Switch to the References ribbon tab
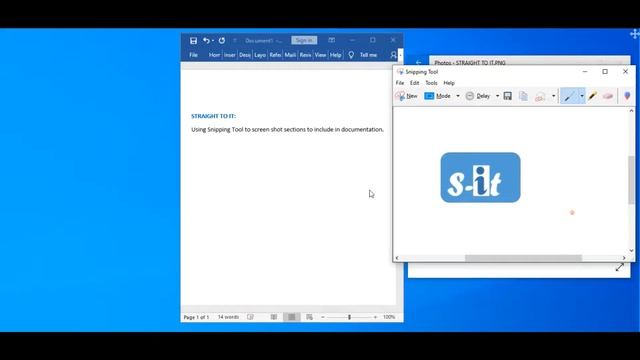The image size is (640, 360). pos(275,55)
